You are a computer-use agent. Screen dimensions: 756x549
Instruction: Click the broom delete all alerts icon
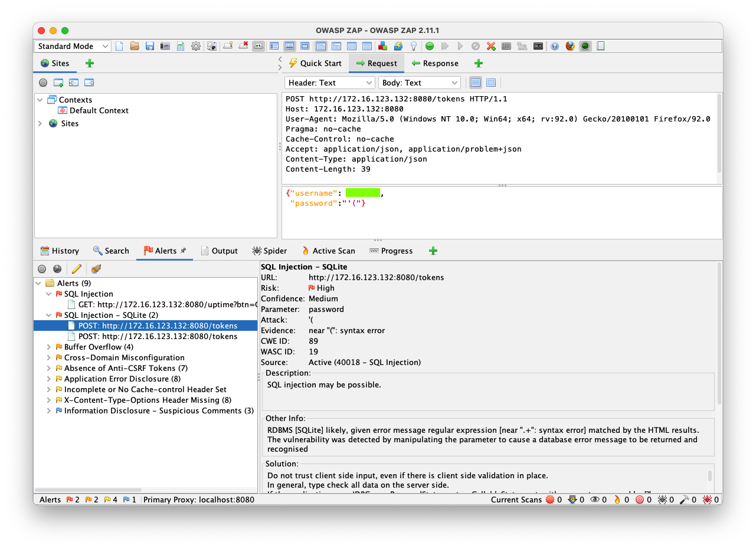[x=96, y=269]
